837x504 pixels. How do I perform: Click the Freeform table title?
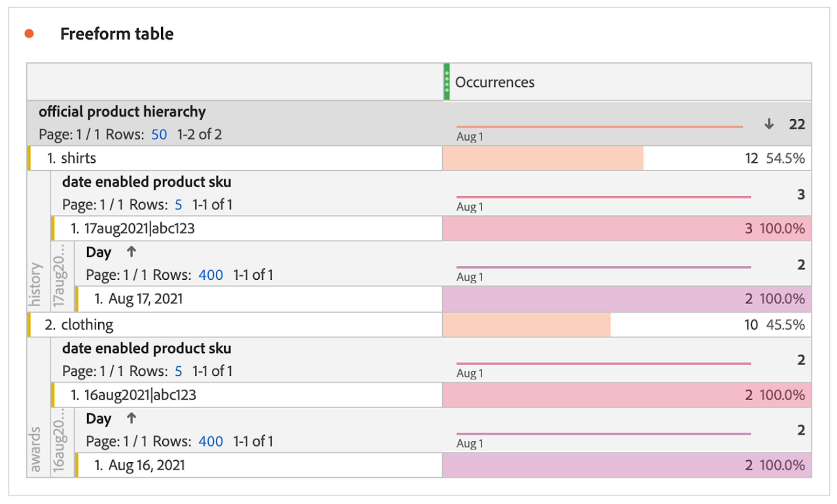[x=117, y=34]
